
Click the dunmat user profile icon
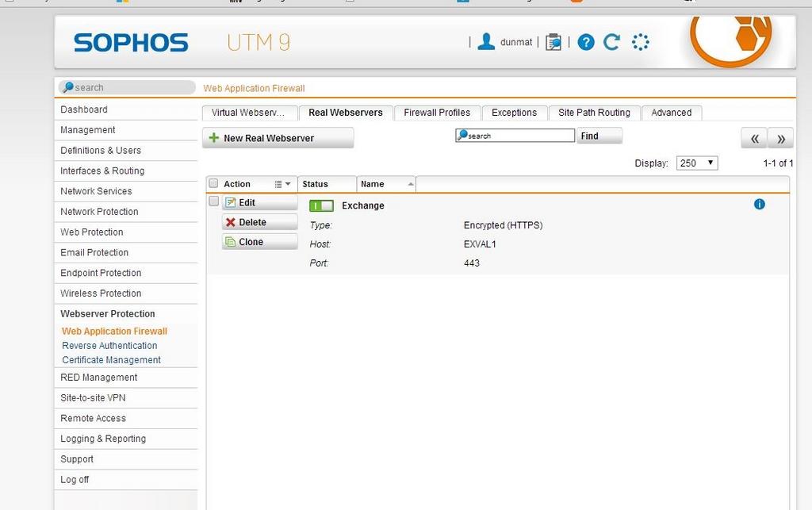(x=486, y=42)
